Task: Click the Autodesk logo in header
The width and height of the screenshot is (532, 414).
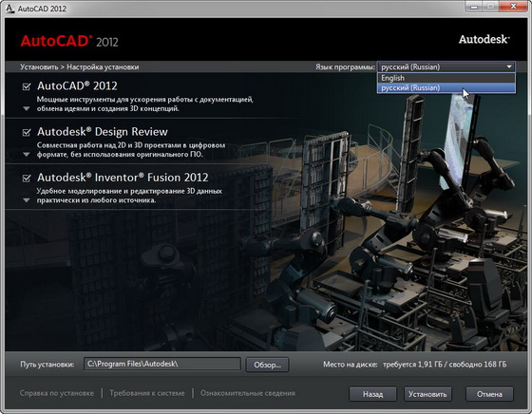Action: pos(484,39)
